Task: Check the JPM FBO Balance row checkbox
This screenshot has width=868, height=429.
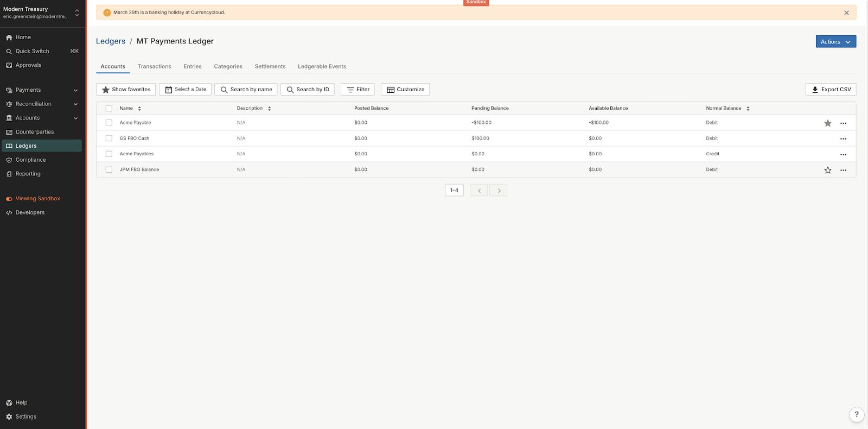Action: point(109,170)
